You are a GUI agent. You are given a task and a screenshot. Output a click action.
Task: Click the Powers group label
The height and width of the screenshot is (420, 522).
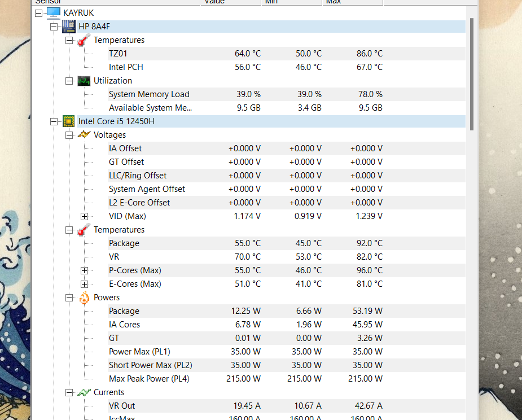[107, 297]
